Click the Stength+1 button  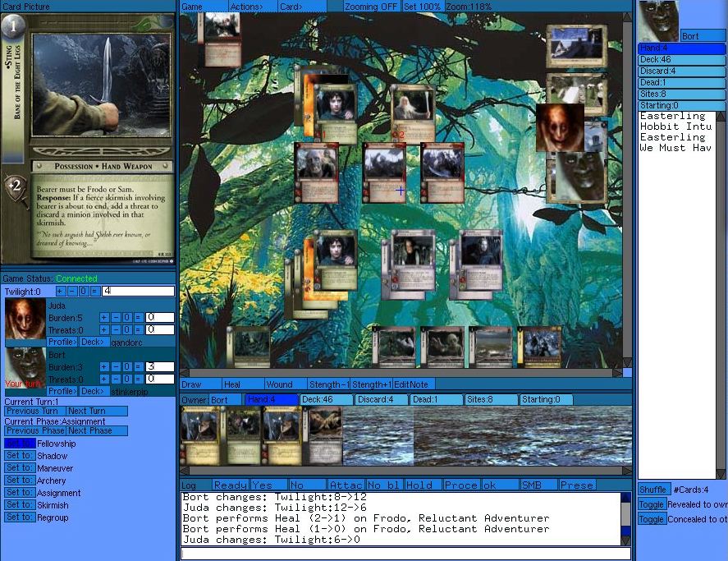[372, 384]
